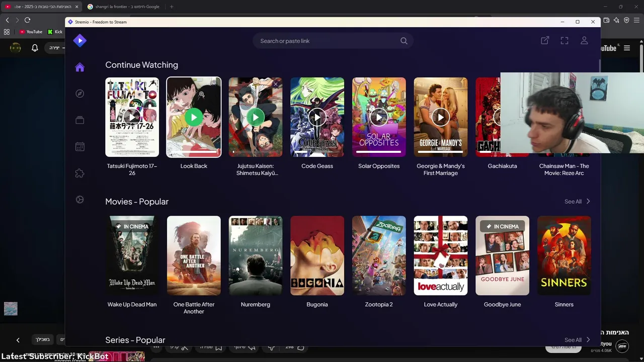Viewport: 644px width, 362px height.
Task: Open the user profile icon in Stremio
Action: (584, 41)
